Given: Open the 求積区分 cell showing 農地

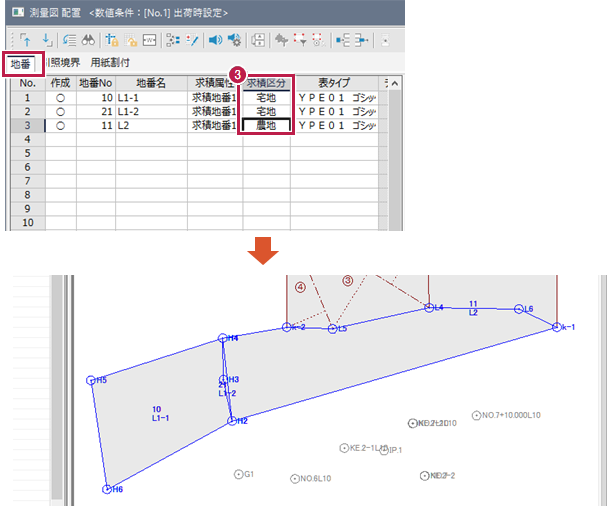Looking at the screenshot, I should (x=267, y=126).
